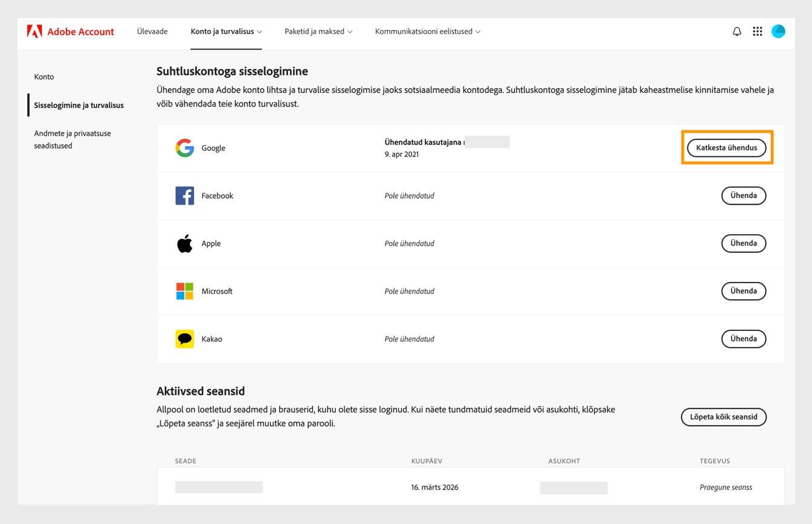Click the Kakao chat bubble icon
Image resolution: width=812 pixels, height=524 pixels.
pyautogui.click(x=185, y=338)
